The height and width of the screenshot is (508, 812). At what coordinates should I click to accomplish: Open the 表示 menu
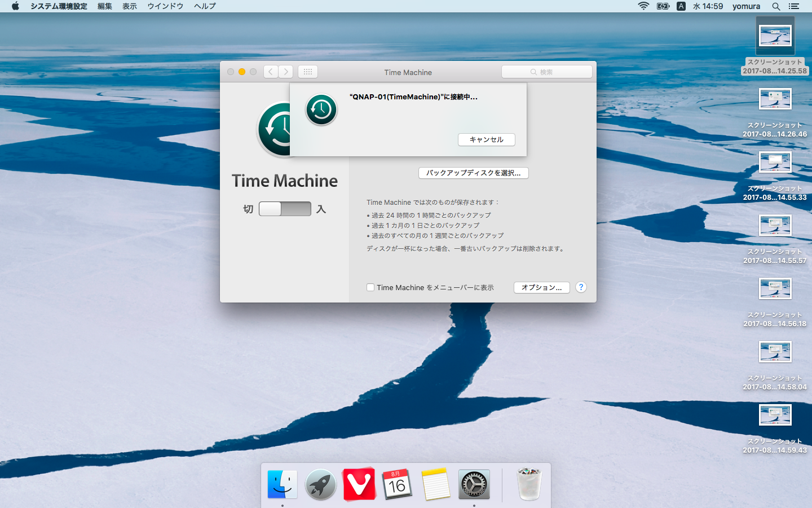point(130,6)
